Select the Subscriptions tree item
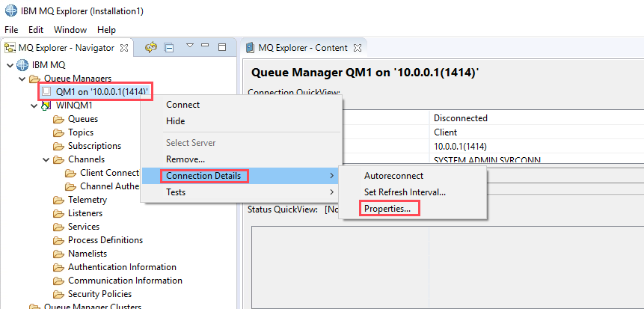This screenshot has width=644, height=309. [x=94, y=147]
